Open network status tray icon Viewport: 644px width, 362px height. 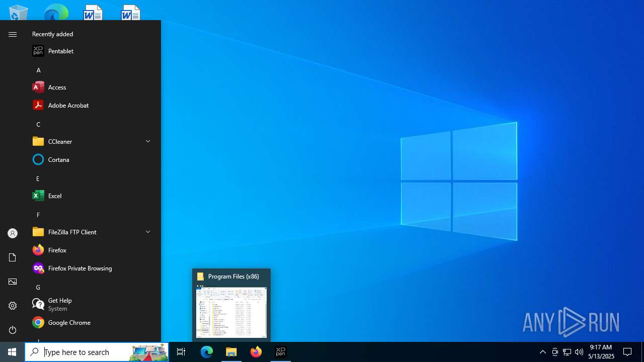(567, 352)
